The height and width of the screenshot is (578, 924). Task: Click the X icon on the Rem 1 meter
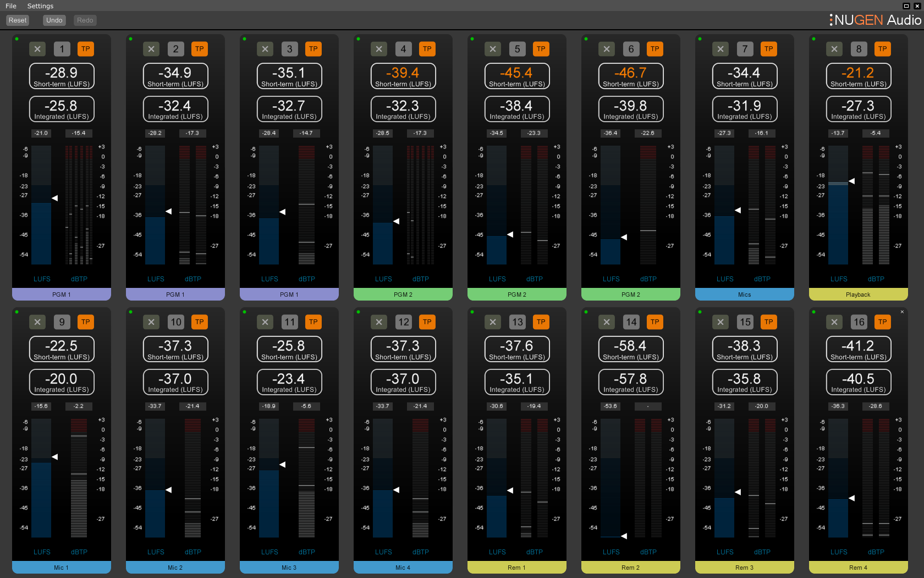pos(492,322)
